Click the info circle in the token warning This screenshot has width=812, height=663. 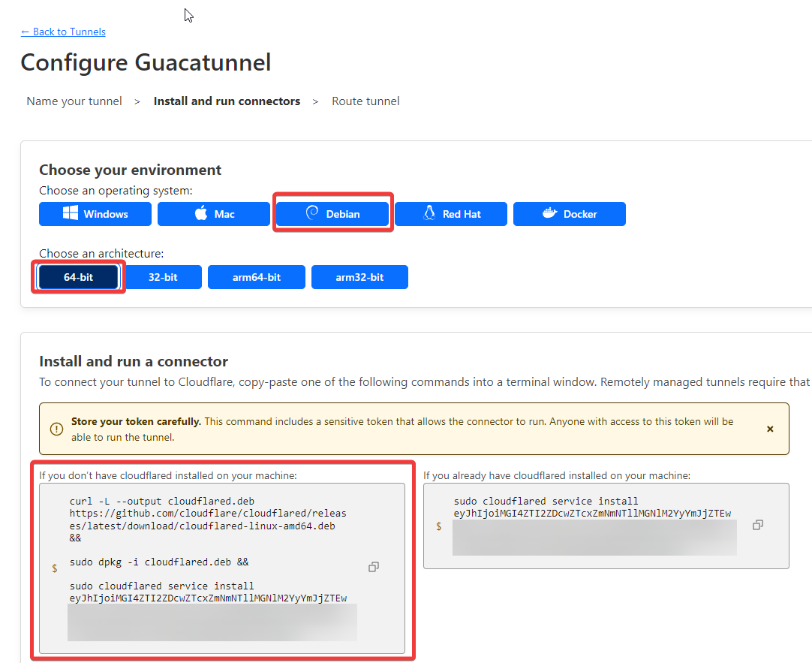[56, 429]
